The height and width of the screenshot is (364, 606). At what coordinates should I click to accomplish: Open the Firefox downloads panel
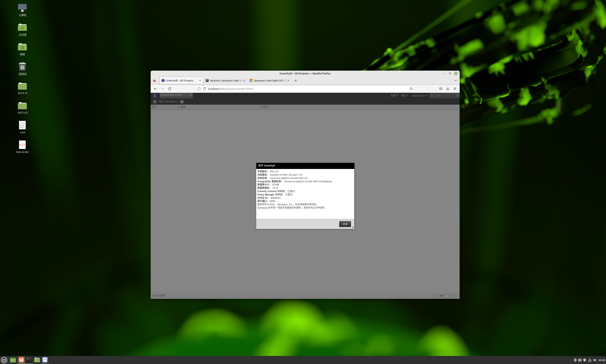pyautogui.click(x=448, y=89)
